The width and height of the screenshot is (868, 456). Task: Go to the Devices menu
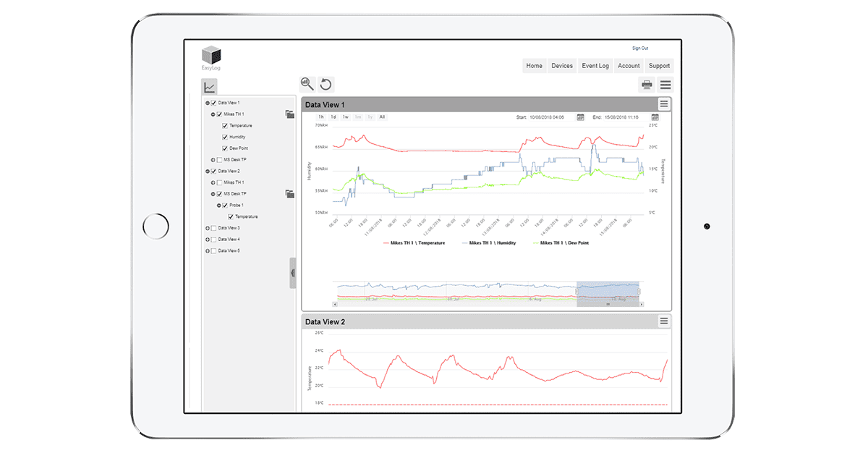[x=562, y=66]
